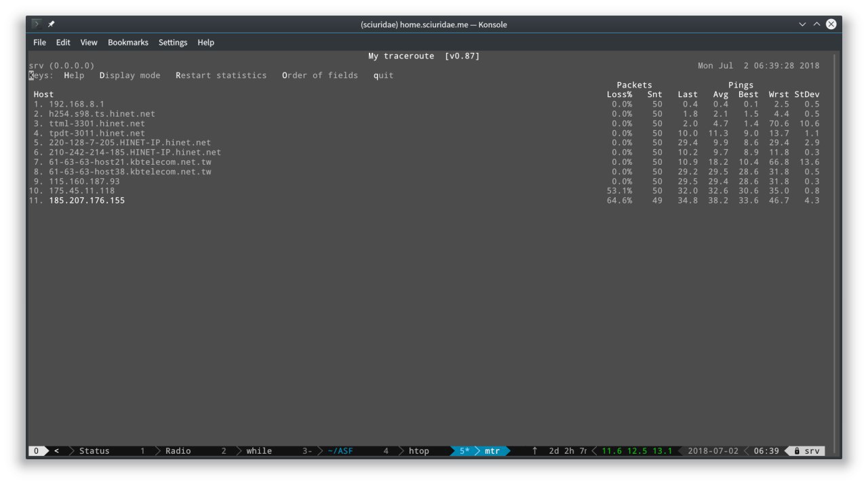Screen dimensions: 868x485
Task: Click the pin window icon in title bar
Action: coord(52,24)
